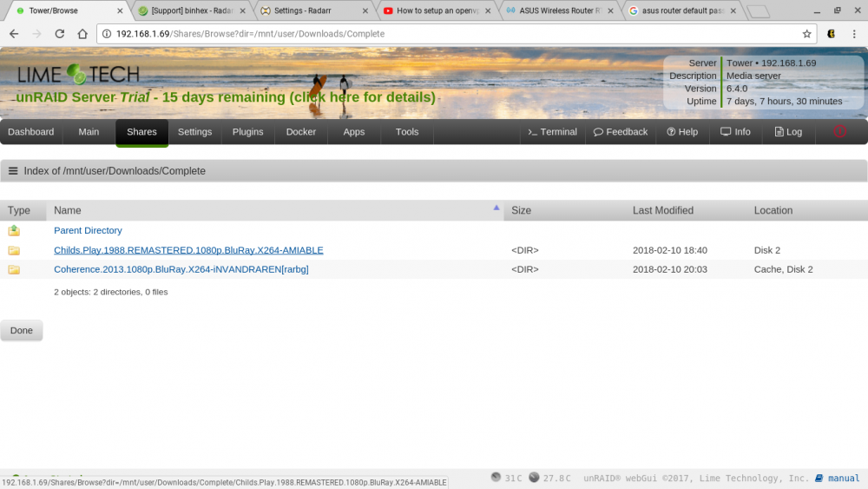Open the Dashboard menu
This screenshot has width=868, height=489.
point(31,132)
